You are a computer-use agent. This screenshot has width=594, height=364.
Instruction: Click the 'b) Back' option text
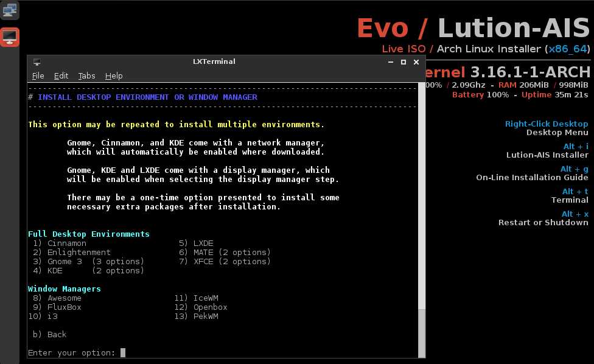tap(50, 334)
